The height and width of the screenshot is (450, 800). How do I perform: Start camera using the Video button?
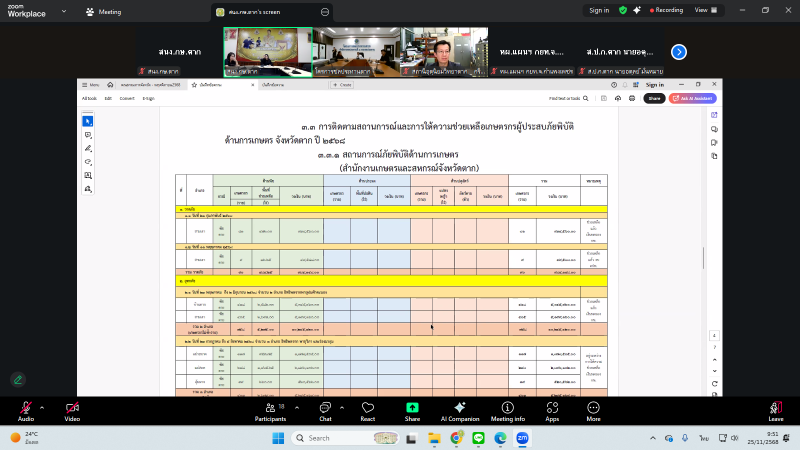(x=72, y=408)
